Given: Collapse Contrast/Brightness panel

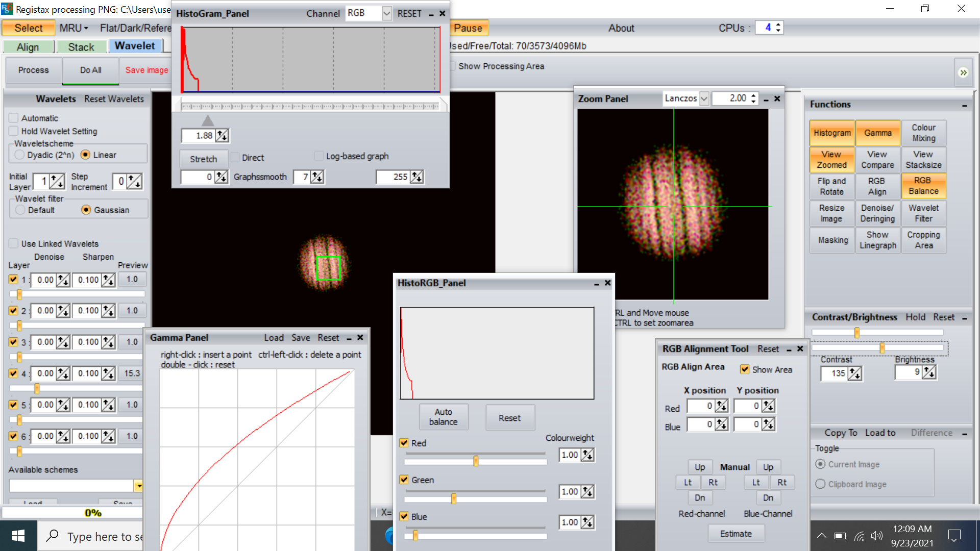Looking at the screenshot, I should [964, 318].
